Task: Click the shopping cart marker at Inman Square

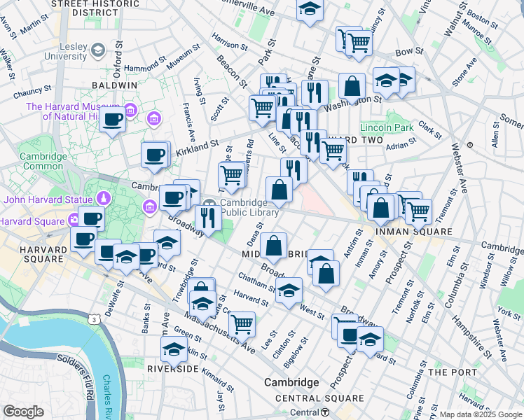Action: [418, 209]
